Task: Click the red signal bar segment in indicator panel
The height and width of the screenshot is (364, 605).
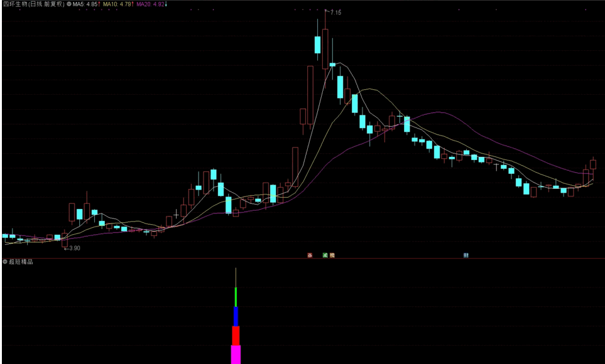Action: [236, 336]
